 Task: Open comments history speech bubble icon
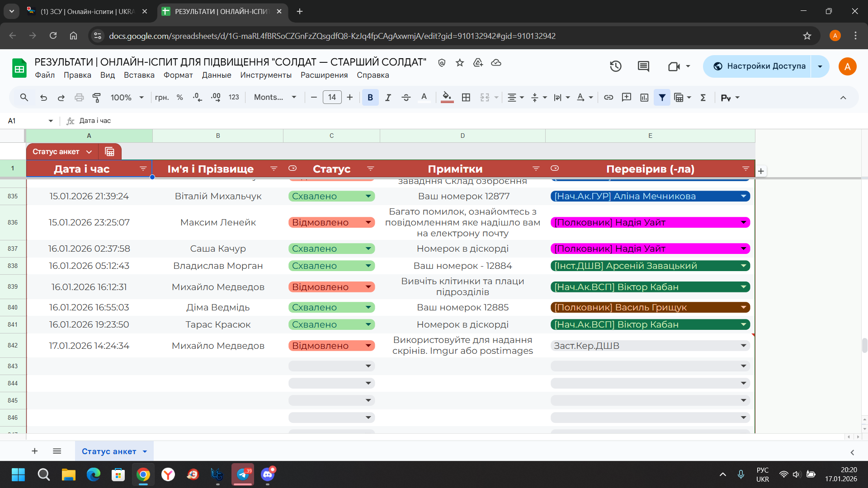643,66
